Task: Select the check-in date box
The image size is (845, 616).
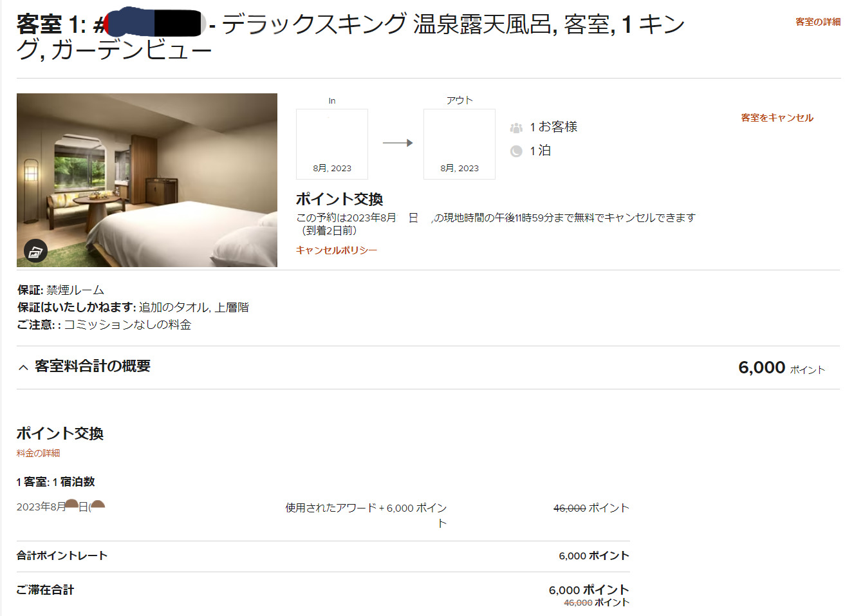Action: [x=332, y=144]
